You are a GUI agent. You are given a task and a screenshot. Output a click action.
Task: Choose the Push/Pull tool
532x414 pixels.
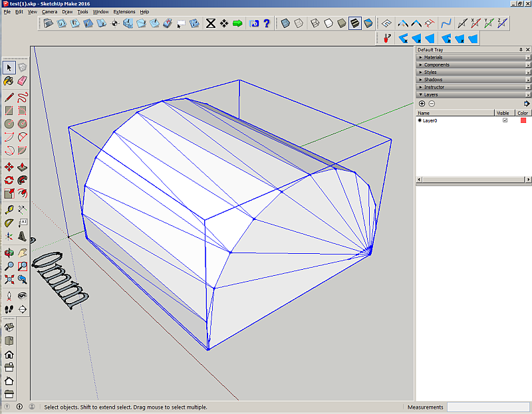click(x=22, y=166)
